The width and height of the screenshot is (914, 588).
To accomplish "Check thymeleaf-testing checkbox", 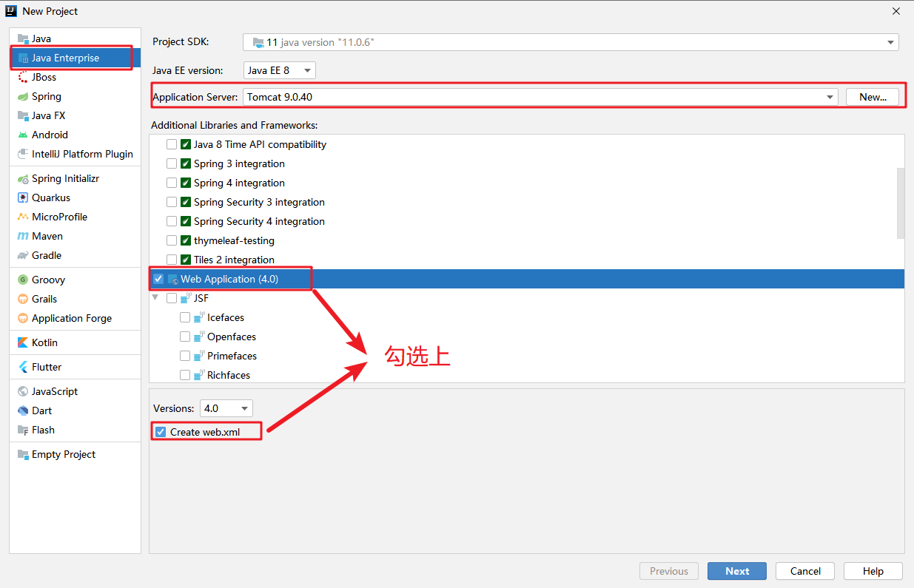I will tap(172, 240).
